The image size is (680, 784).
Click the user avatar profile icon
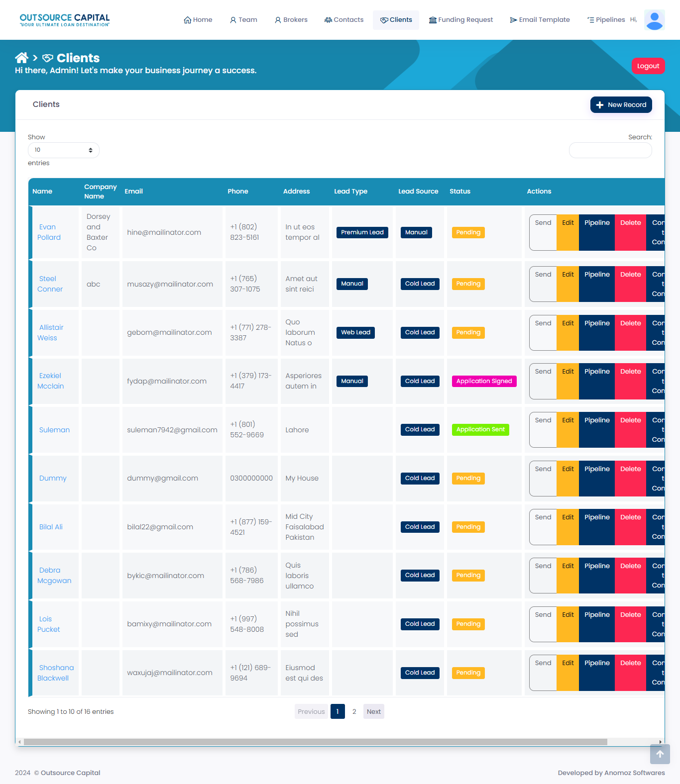pos(654,20)
